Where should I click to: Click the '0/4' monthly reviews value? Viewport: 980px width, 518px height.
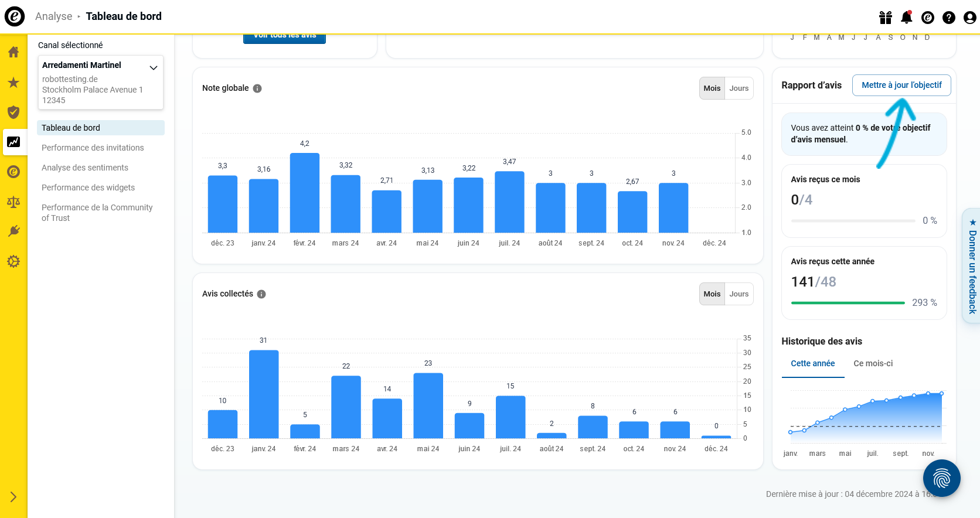(802, 200)
